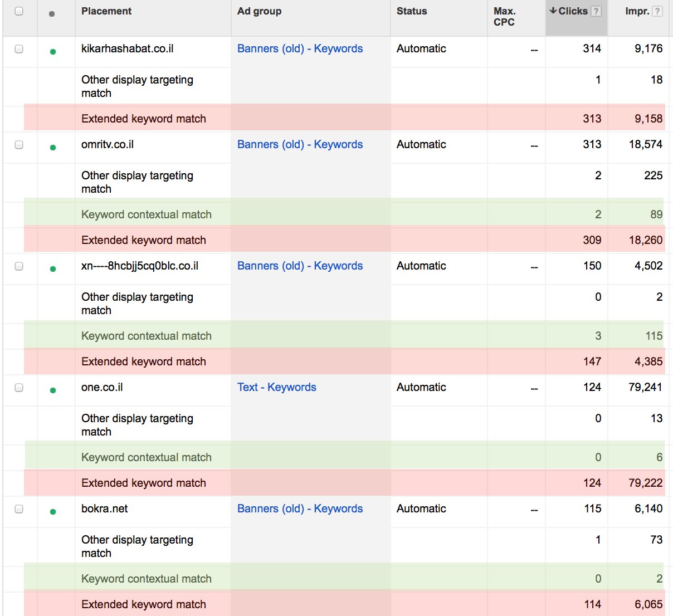Click the 114 clicks value
Image resolution: width=673 pixels, height=616 pixels.
(592, 604)
